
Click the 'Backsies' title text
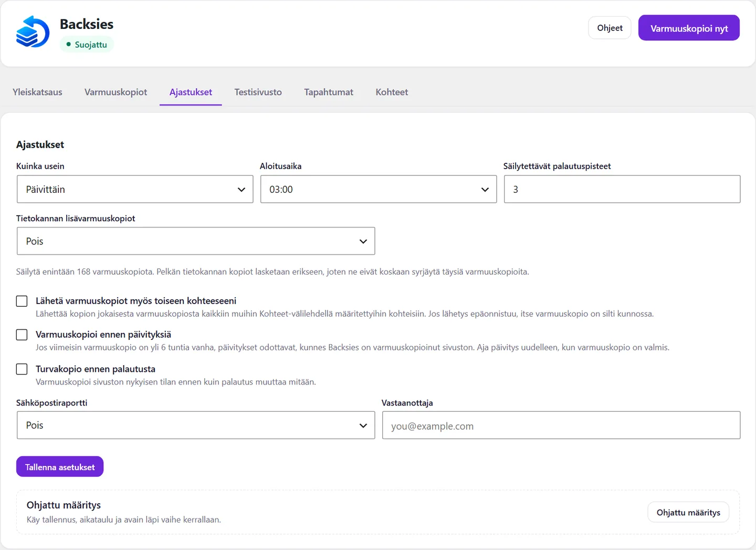(x=87, y=24)
